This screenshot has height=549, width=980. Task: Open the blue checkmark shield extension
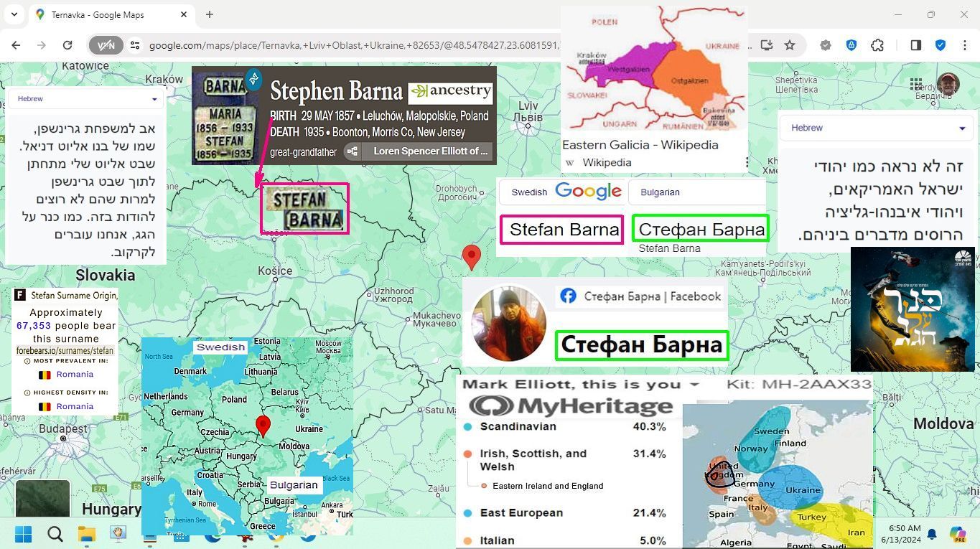coord(941,45)
